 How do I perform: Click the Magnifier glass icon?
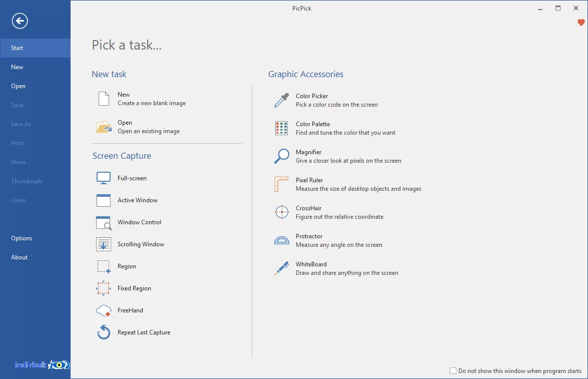[x=282, y=156]
